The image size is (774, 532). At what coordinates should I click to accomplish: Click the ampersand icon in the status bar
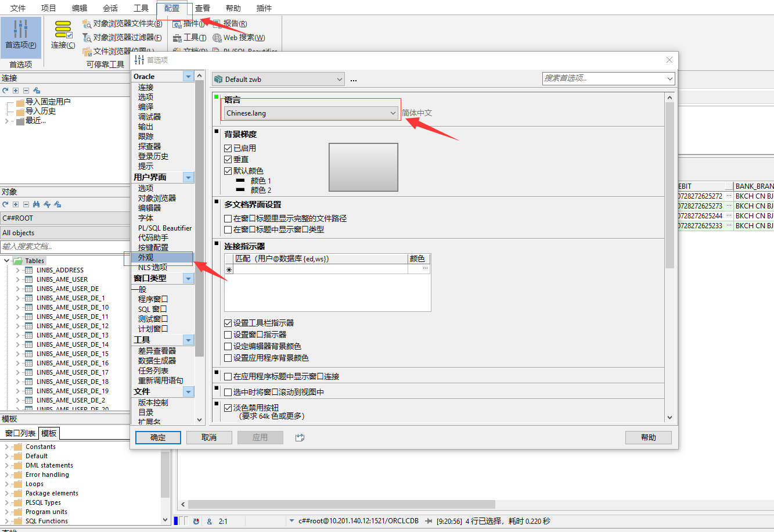coord(210,522)
